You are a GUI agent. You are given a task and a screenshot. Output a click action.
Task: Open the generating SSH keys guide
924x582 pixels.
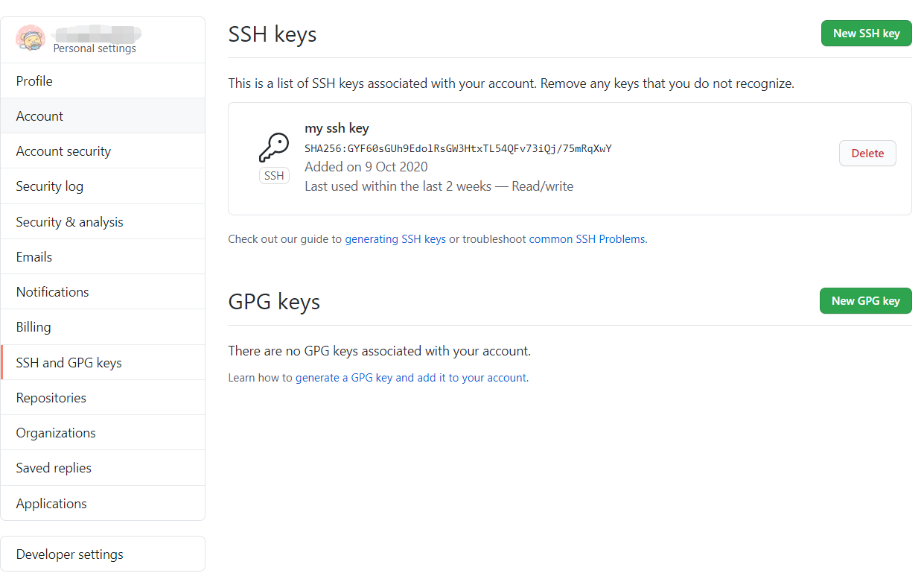point(395,240)
